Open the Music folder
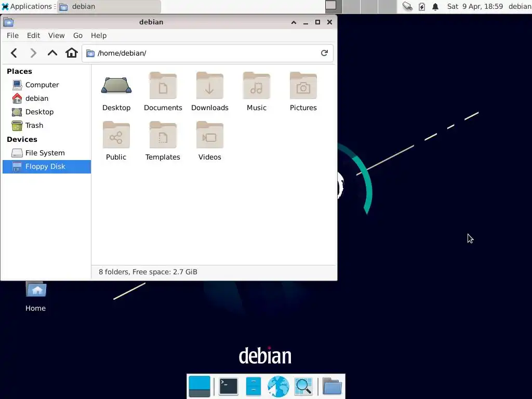Screen dimensions: 532x399 [x=257, y=91]
